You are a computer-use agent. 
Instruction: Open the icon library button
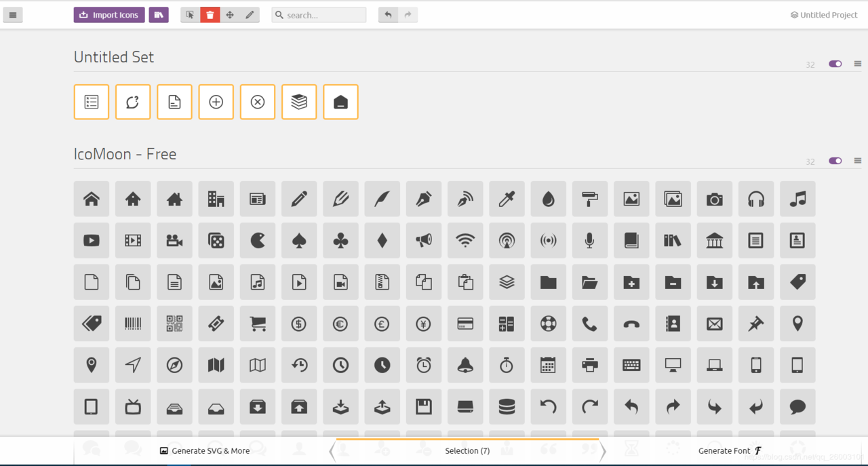point(159,15)
